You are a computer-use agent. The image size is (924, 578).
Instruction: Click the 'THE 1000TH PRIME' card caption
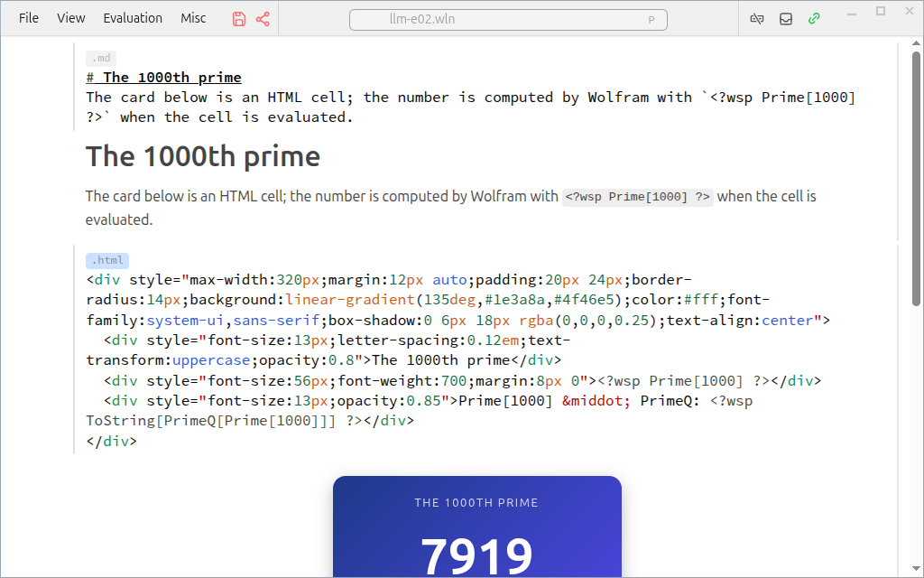click(476, 503)
